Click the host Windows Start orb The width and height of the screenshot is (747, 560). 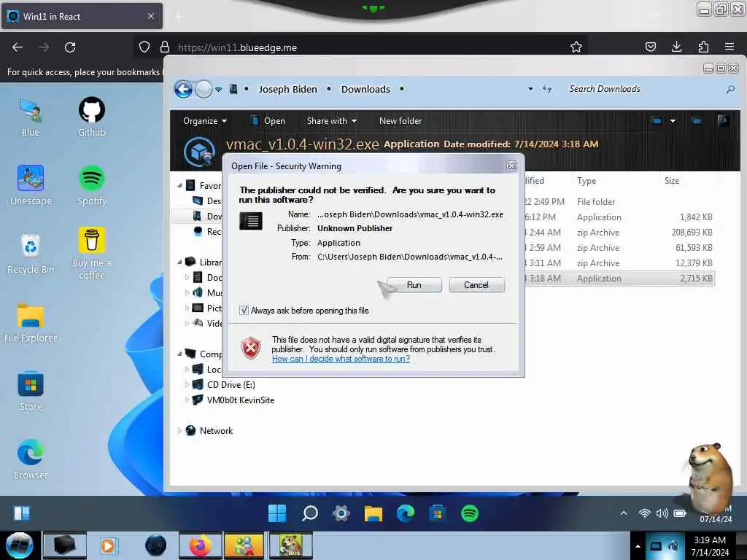coord(19,545)
